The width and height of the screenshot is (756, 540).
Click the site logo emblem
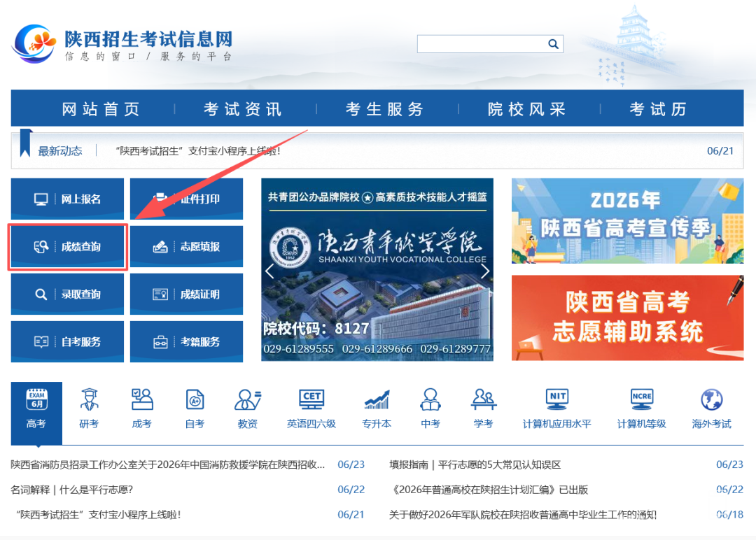[x=34, y=44]
